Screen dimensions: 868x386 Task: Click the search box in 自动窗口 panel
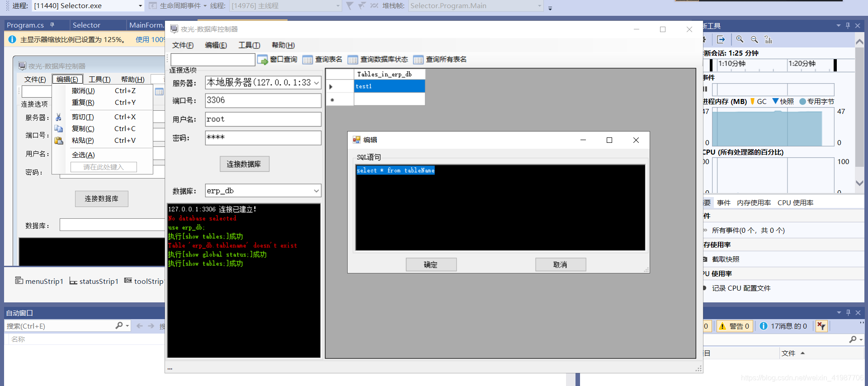pos(60,326)
